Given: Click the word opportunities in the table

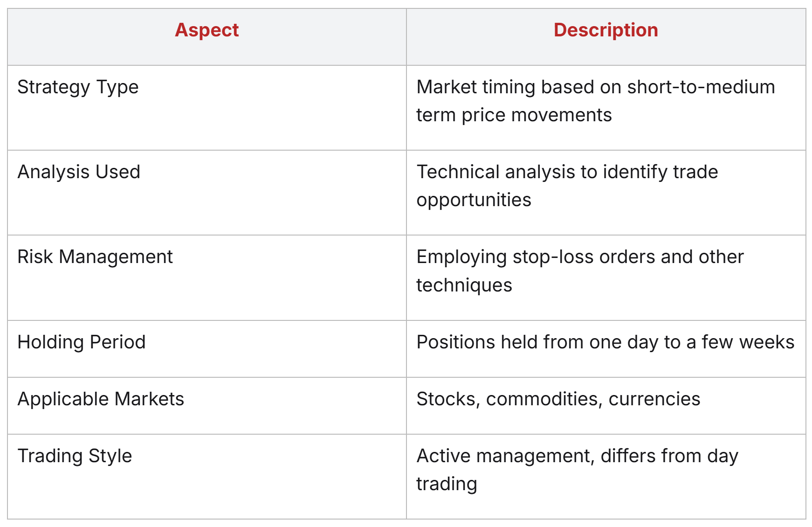Looking at the screenshot, I should coord(474,201).
